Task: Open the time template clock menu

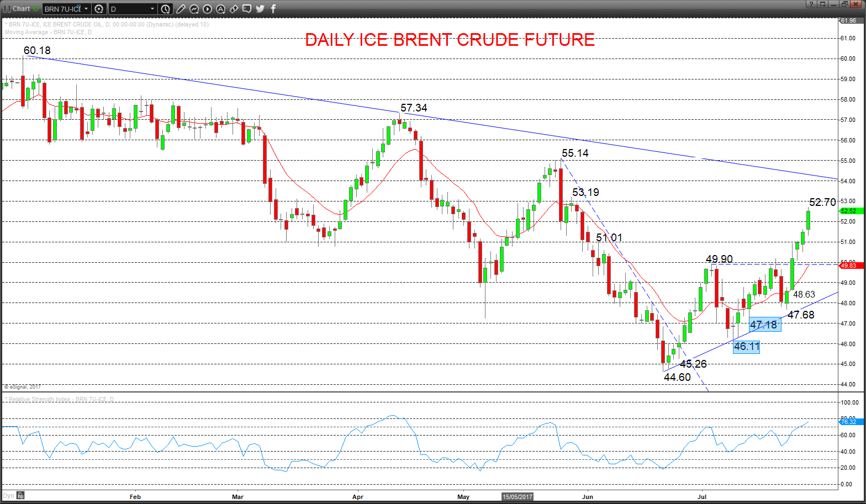Action: coord(166,9)
